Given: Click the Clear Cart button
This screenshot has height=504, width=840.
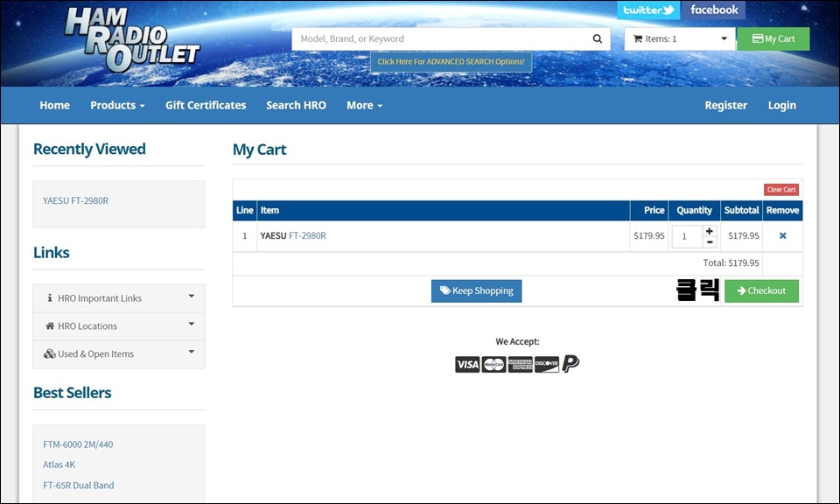Looking at the screenshot, I should click(781, 190).
